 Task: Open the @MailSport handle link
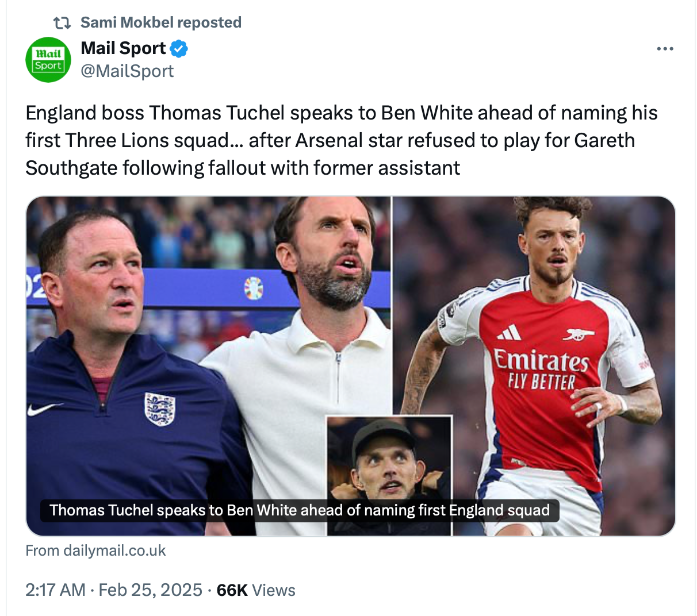click(127, 71)
